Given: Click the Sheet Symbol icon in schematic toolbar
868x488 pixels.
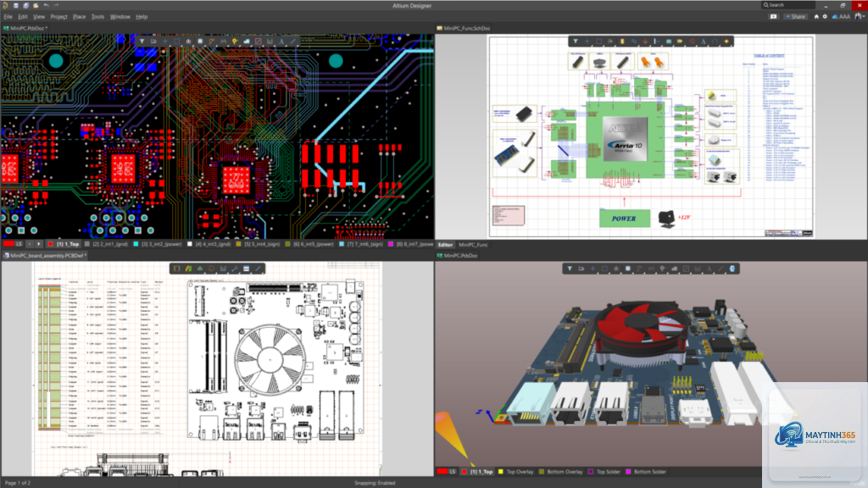Looking at the screenshot, I should click(x=668, y=42).
